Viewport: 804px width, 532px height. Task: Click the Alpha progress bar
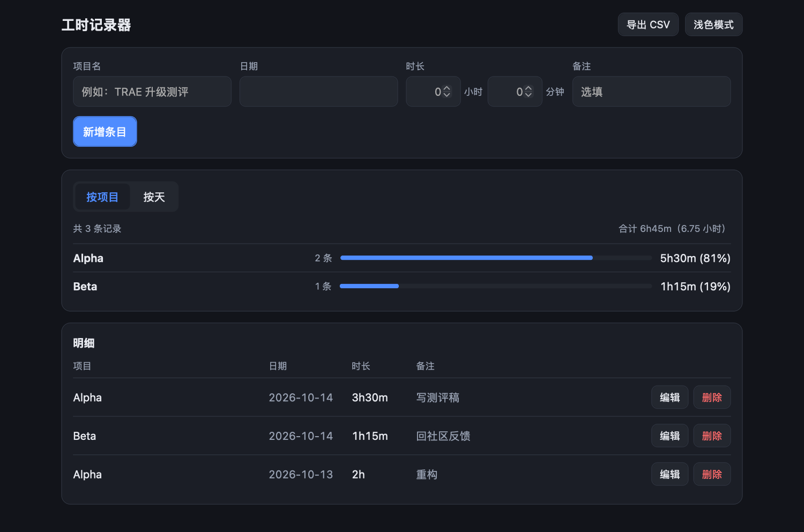click(x=496, y=258)
